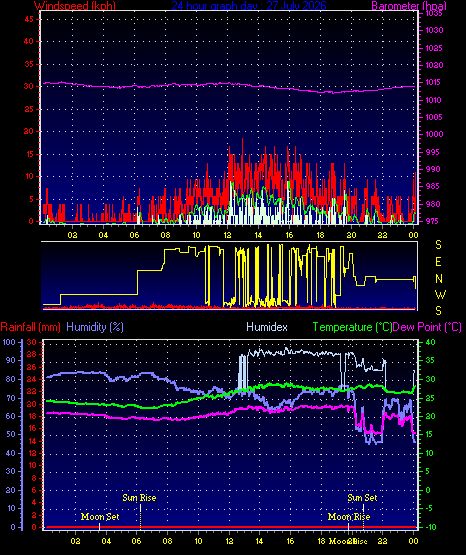Screen dimensions: 466x555
Task: Click the Dew Point (°C) legend label
Action: [427, 327]
